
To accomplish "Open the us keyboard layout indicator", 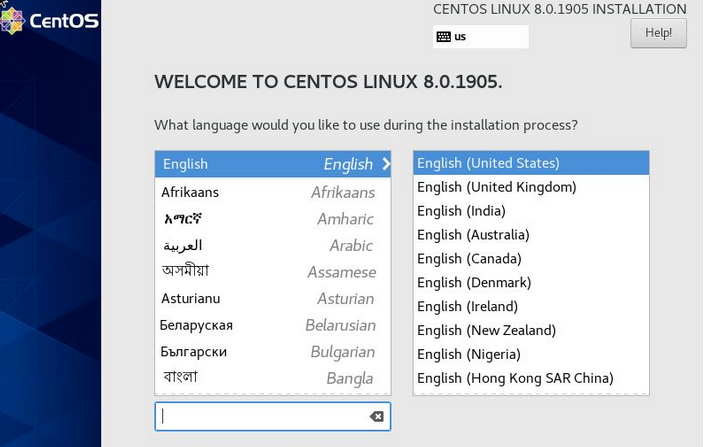I will [480, 37].
